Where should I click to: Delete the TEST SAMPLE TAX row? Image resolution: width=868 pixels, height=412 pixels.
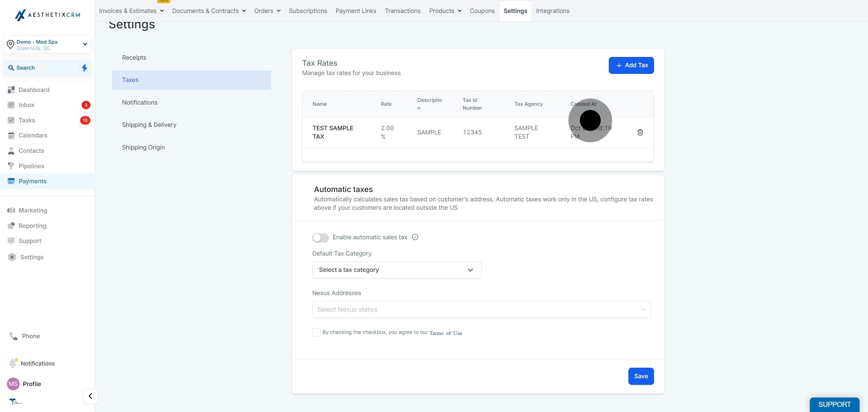640,132
